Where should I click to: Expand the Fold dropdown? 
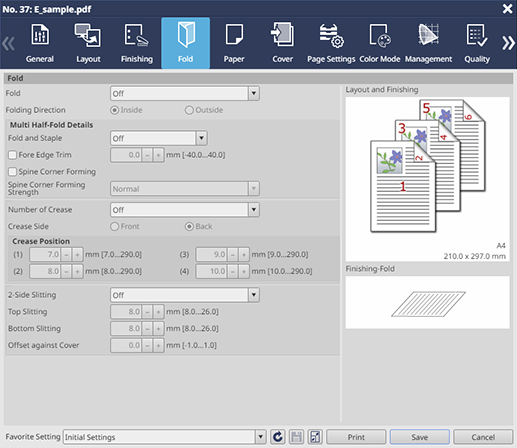[185, 94]
